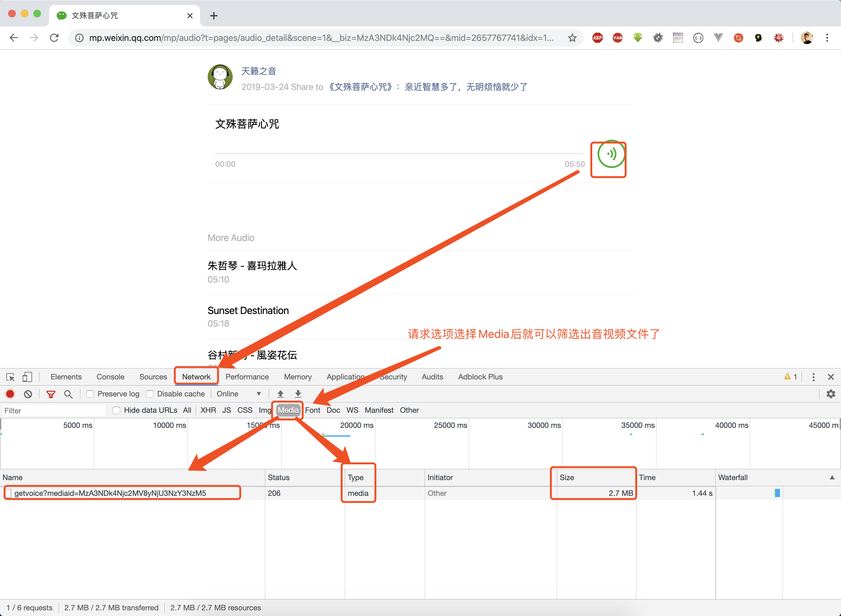This screenshot has height=616, width=841.
Task: Open a new browser tab
Action: (214, 16)
